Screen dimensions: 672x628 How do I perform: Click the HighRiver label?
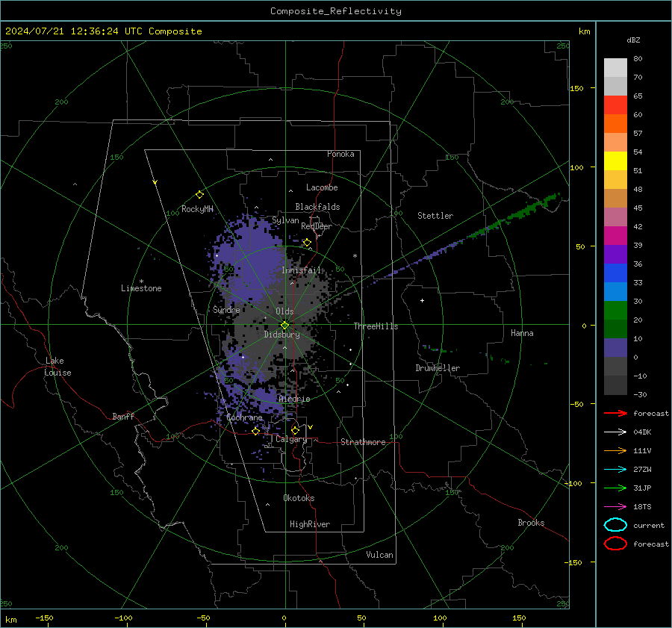310,524
